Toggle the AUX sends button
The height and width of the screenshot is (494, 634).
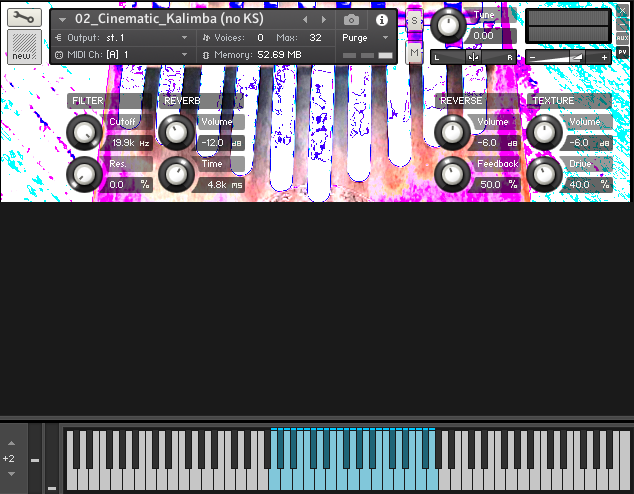[x=622, y=38]
